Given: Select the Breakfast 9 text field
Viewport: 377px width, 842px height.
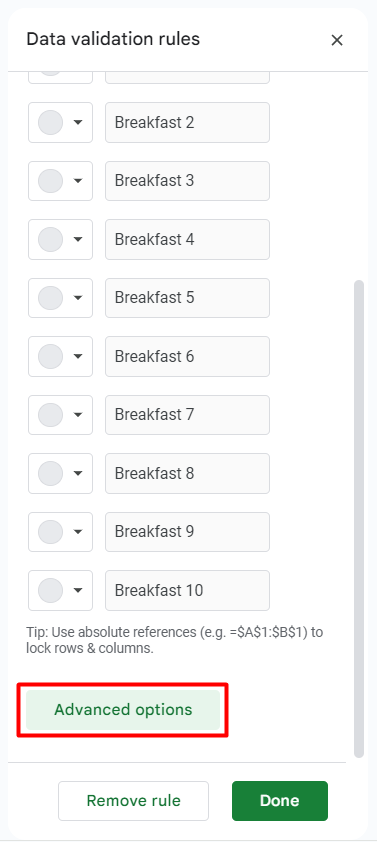Looking at the screenshot, I should [x=187, y=532].
